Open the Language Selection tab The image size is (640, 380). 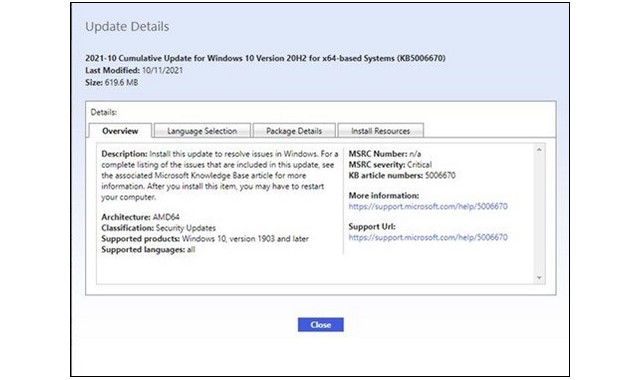(202, 131)
